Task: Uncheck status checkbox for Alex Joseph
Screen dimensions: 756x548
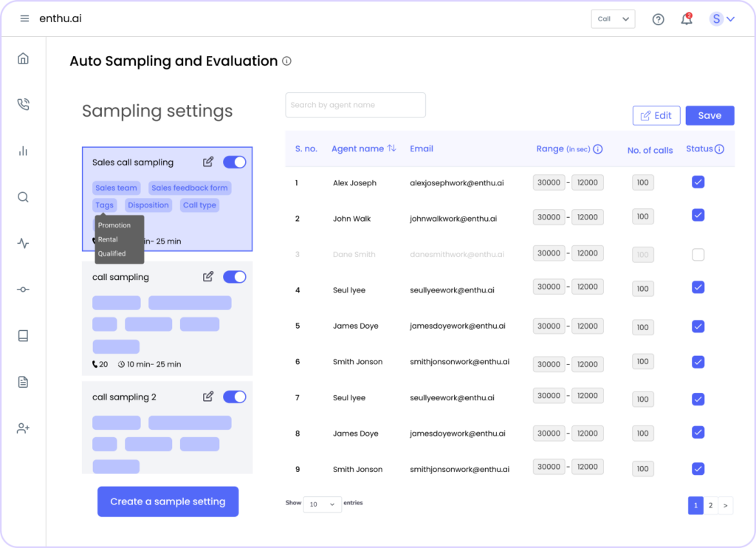Action: [x=698, y=182]
